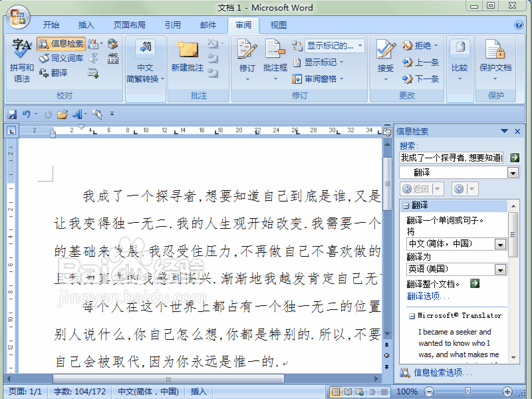
Task: Switch to the 邮件 Mailings tab
Action: (208, 25)
